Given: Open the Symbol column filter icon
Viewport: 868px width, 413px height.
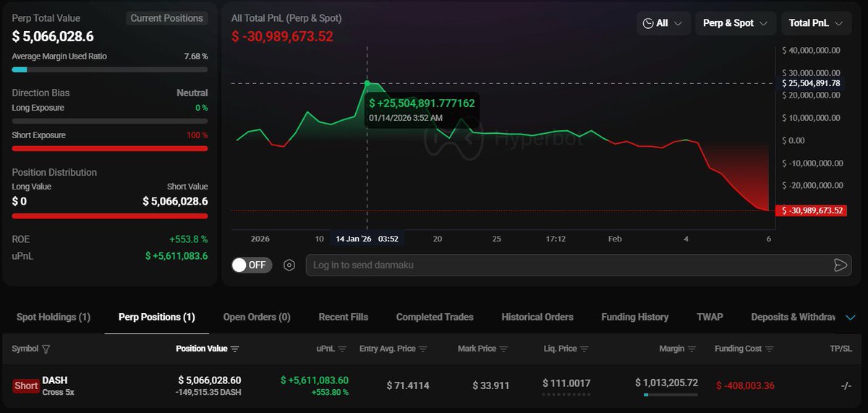Looking at the screenshot, I should point(46,349).
